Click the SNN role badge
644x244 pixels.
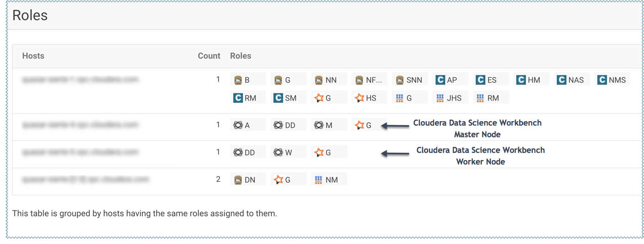(x=410, y=80)
